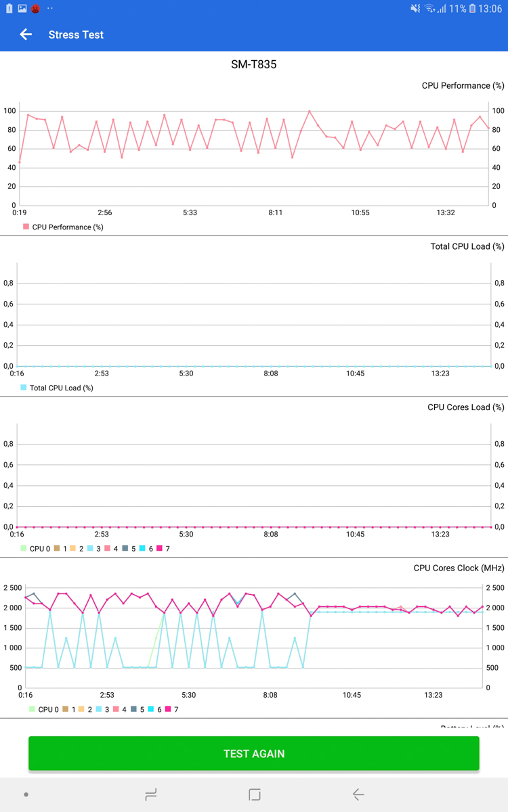Toggle core 2 legend in Cores Load chart

77,549
